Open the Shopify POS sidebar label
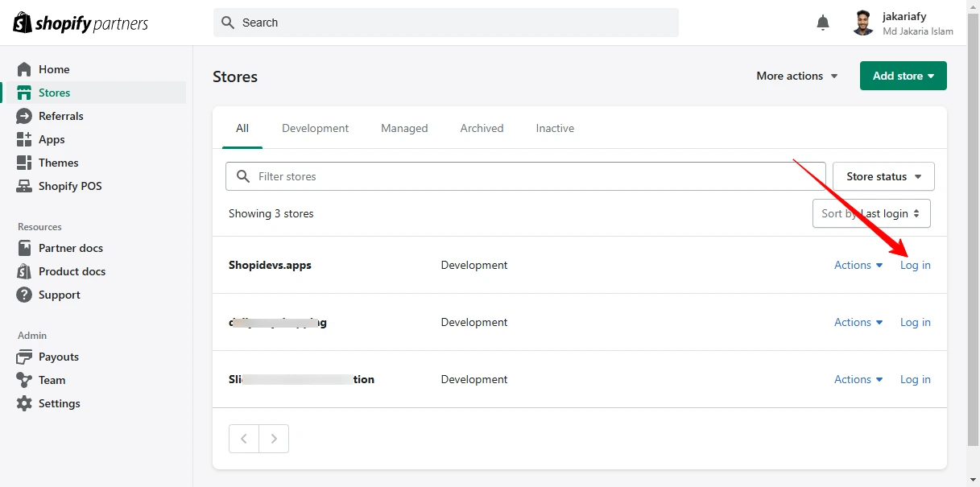980x487 pixels. tap(70, 186)
